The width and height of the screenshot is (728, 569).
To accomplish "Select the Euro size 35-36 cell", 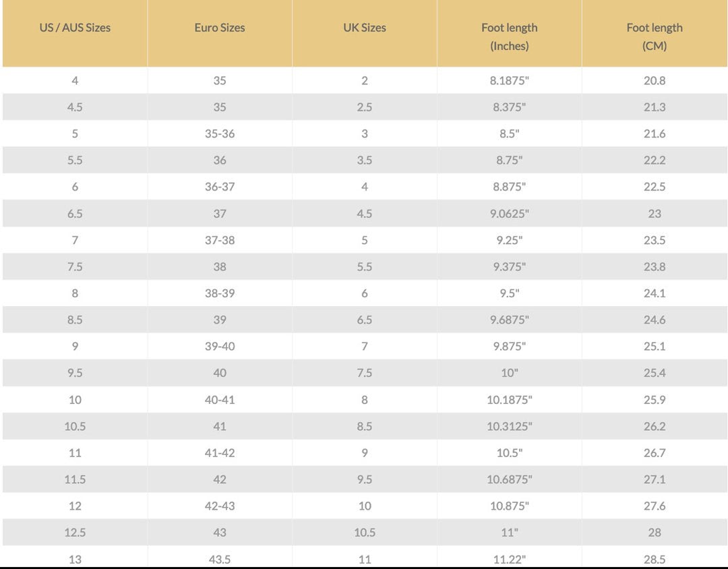I will coord(220,133).
